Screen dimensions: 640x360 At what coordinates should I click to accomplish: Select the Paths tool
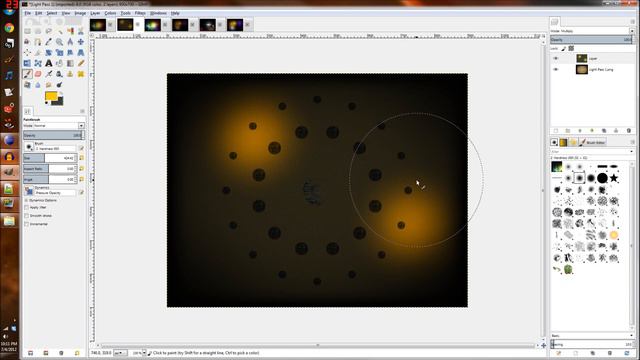38,42
